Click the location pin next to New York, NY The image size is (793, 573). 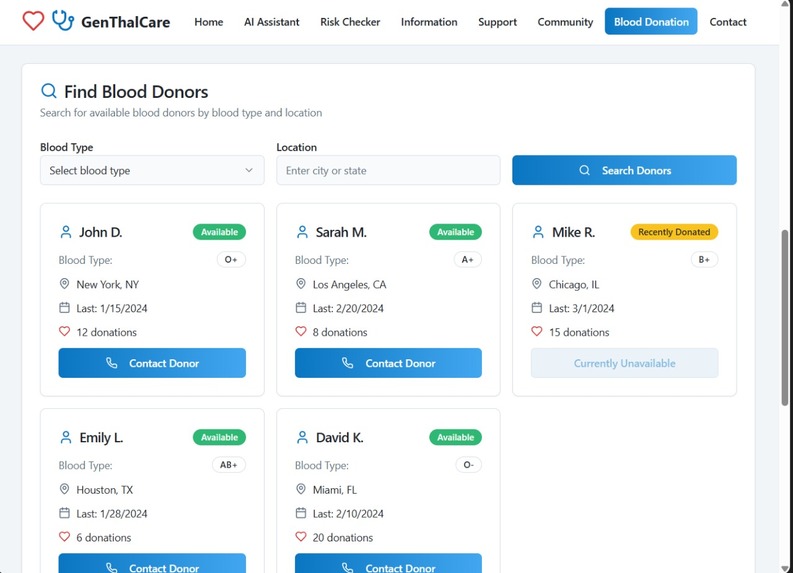[x=64, y=284]
